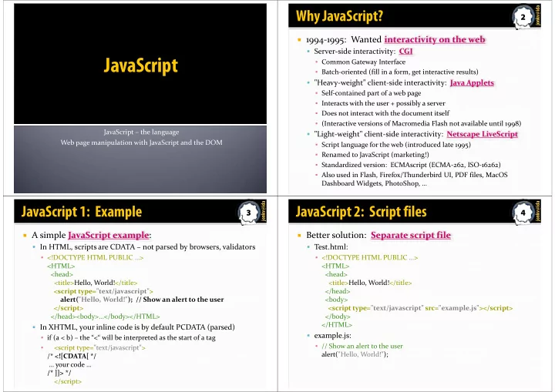Click 'Script language for the web' bullet

pos(396,145)
